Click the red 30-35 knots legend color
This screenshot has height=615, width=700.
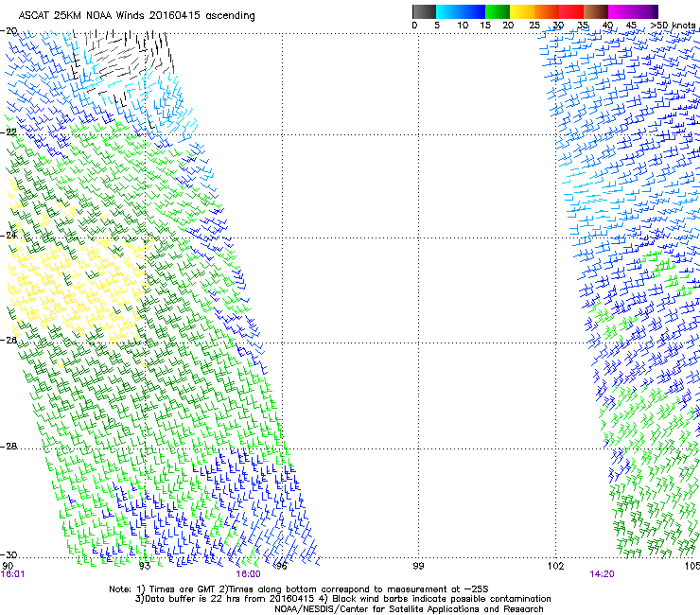(571, 11)
